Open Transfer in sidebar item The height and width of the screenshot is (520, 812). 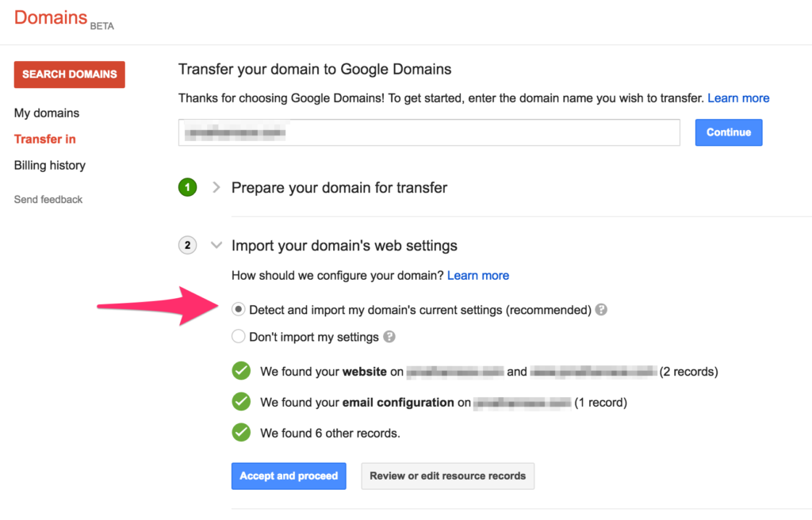point(45,139)
